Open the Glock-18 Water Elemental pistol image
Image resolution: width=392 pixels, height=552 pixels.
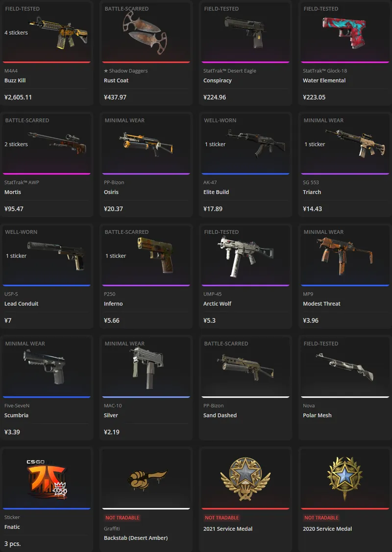tap(344, 33)
